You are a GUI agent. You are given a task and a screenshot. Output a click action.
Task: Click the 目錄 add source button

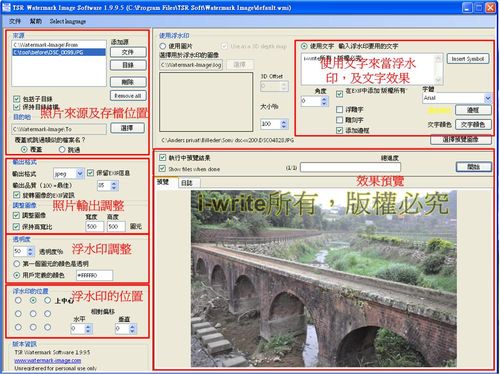click(128, 65)
